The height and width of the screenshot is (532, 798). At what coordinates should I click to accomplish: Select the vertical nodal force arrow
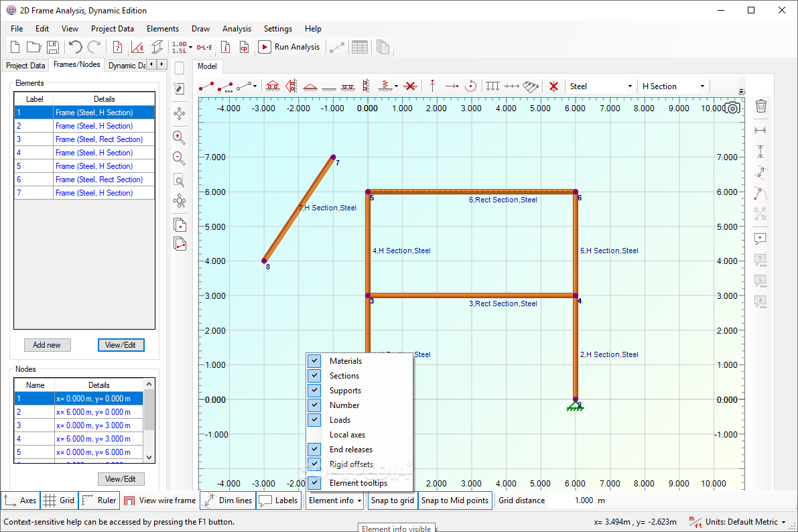tap(433, 86)
